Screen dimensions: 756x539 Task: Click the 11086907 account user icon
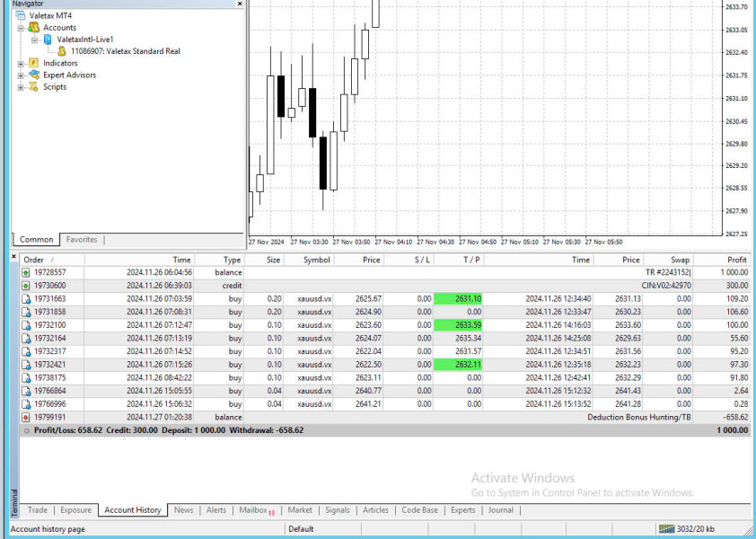tap(62, 51)
